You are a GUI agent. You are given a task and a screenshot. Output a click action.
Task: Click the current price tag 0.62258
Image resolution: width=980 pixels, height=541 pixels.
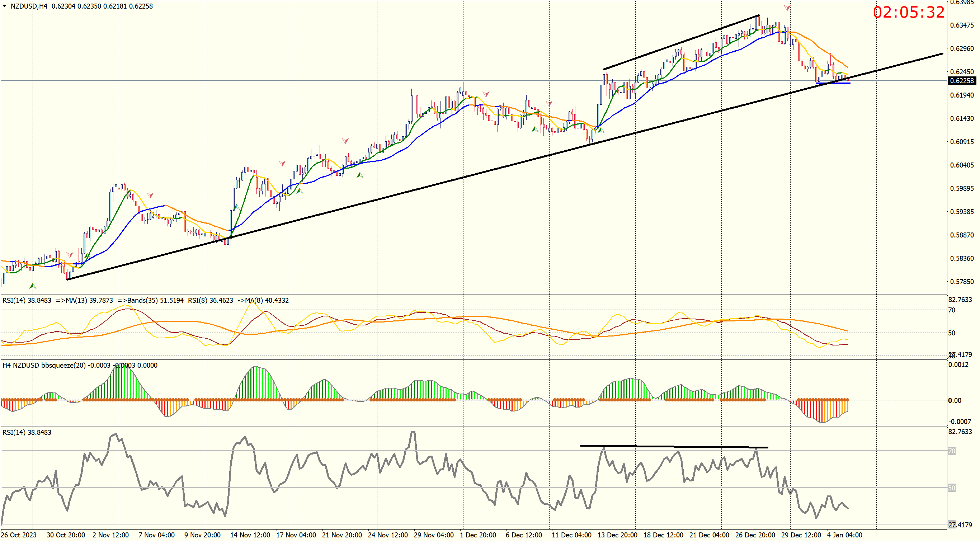tap(961, 81)
